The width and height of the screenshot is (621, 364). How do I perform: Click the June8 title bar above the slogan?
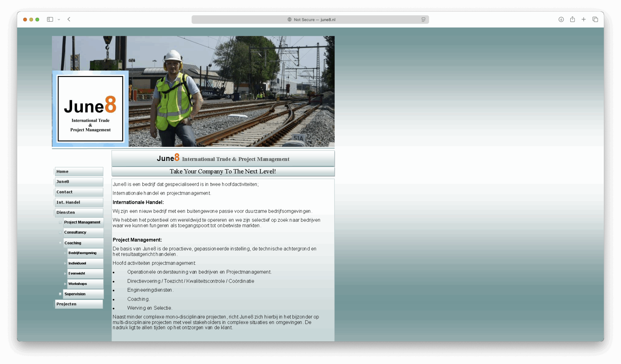[x=223, y=158]
